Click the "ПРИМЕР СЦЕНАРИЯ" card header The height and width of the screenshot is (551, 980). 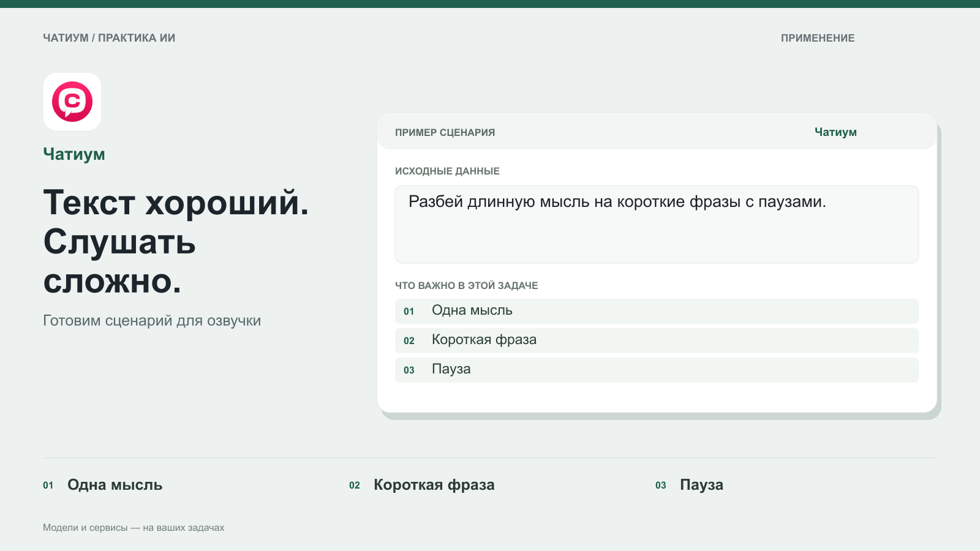(445, 132)
